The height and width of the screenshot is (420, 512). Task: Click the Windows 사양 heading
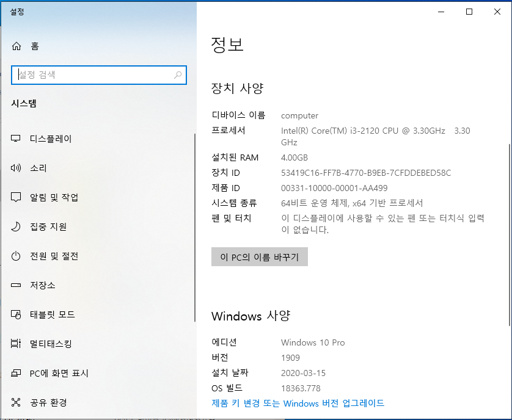coord(251,316)
